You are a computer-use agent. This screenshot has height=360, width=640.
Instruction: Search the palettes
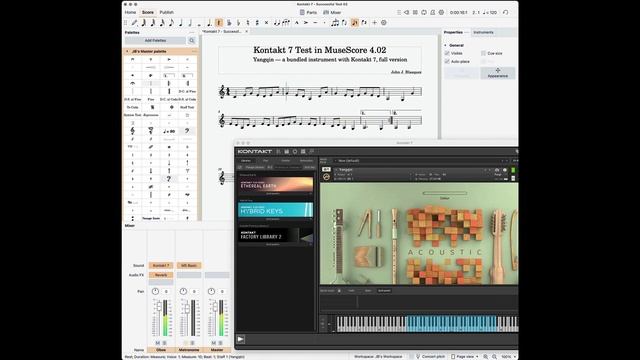click(192, 40)
